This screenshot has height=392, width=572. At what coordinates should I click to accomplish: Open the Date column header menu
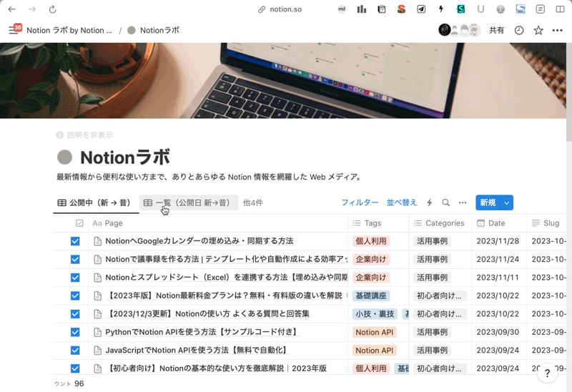coord(499,223)
